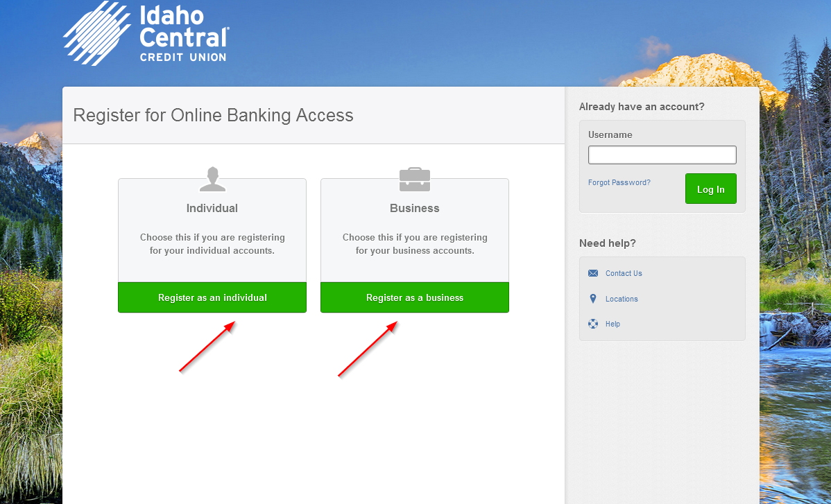Click the Register for Online Banking Access title
831x504 pixels.
tap(213, 115)
